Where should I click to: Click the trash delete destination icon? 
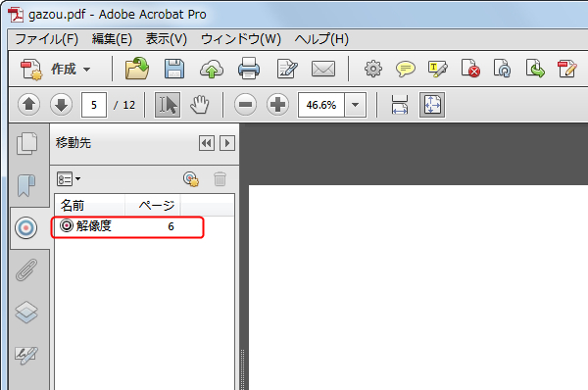coord(220,179)
